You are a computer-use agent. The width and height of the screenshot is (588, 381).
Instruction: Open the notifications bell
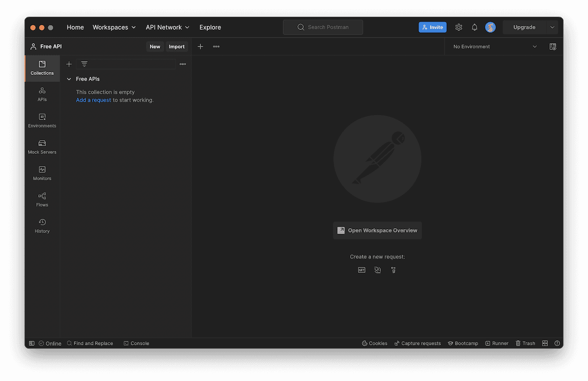click(474, 27)
